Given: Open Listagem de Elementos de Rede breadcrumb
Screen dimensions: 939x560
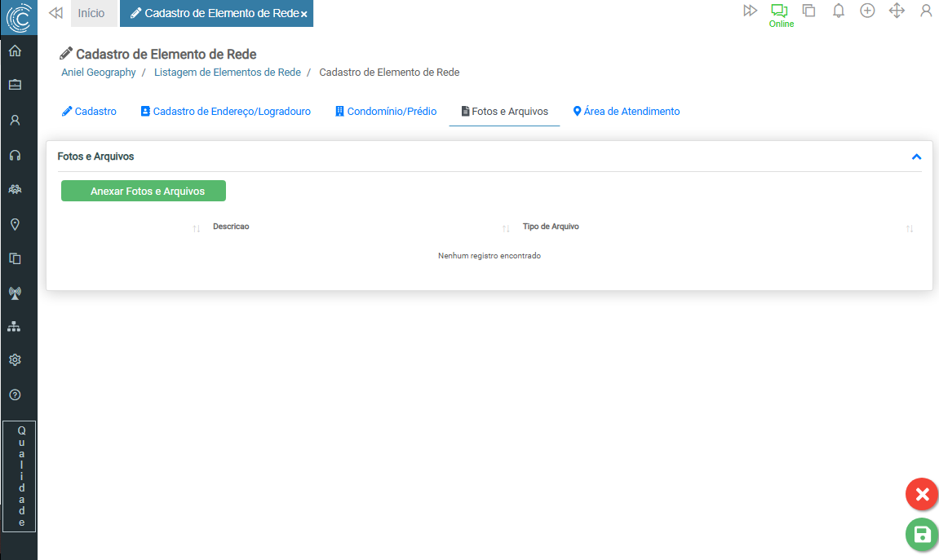Looking at the screenshot, I should 227,73.
